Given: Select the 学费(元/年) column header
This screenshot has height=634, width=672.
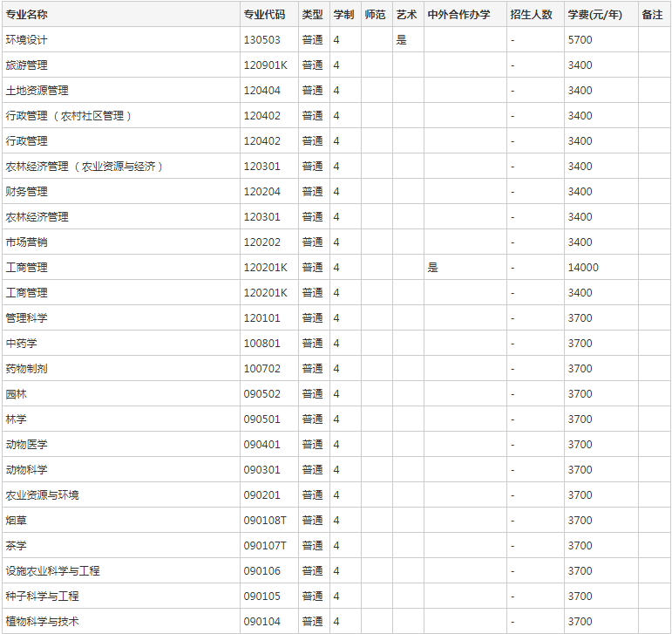Looking at the screenshot, I should pyautogui.click(x=595, y=15).
